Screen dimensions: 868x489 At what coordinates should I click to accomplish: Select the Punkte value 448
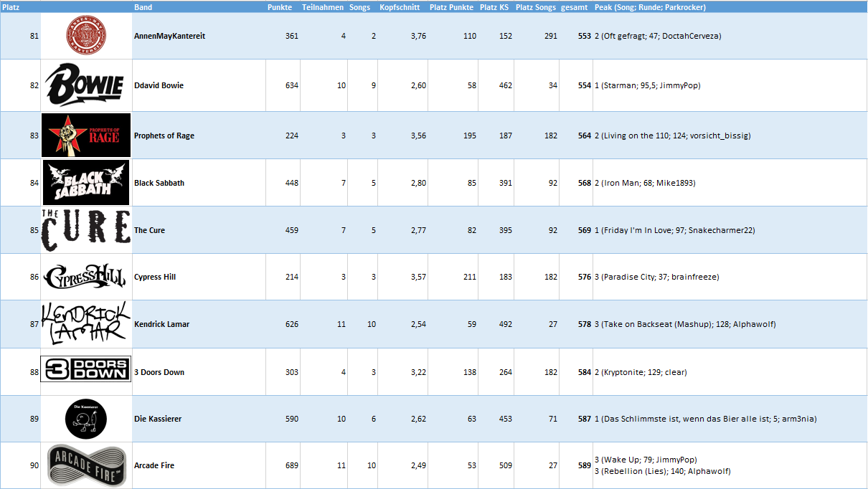pos(292,183)
